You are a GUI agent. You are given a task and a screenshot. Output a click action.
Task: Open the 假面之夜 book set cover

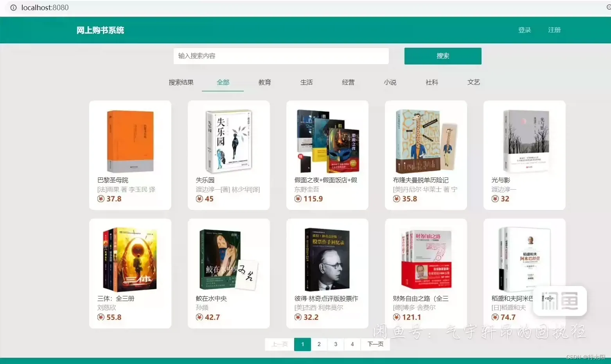(327, 141)
